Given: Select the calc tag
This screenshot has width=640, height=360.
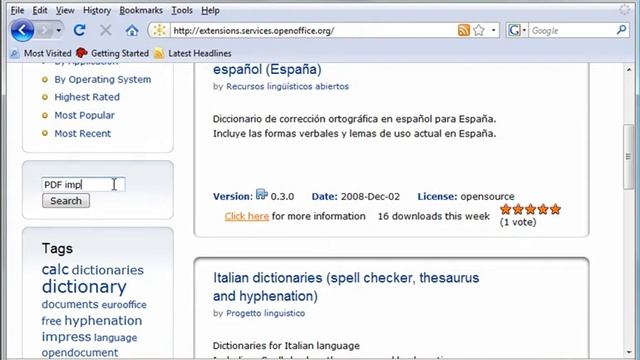Looking at the screenshot, I should (55, 269).
